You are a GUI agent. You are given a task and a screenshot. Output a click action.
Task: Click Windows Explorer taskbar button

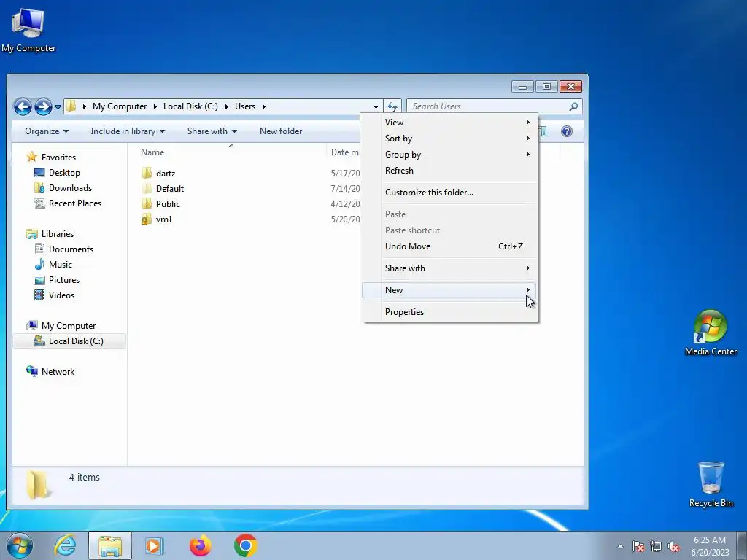[x=110, y=545]
